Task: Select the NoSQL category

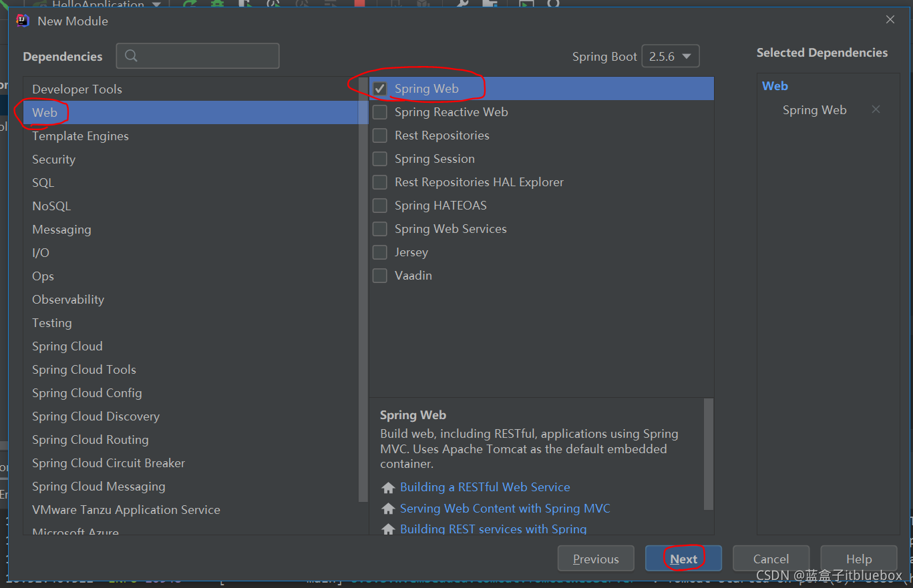Action: click(191, 206)
